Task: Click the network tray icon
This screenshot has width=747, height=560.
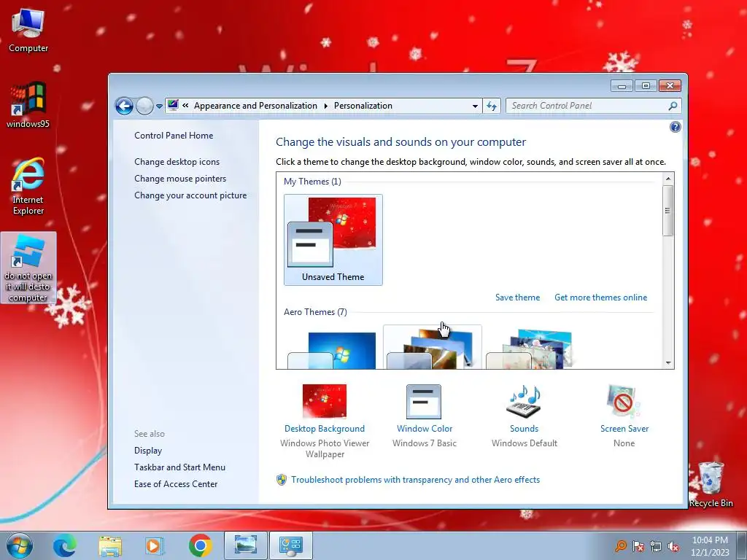Action: click(656, 546)
